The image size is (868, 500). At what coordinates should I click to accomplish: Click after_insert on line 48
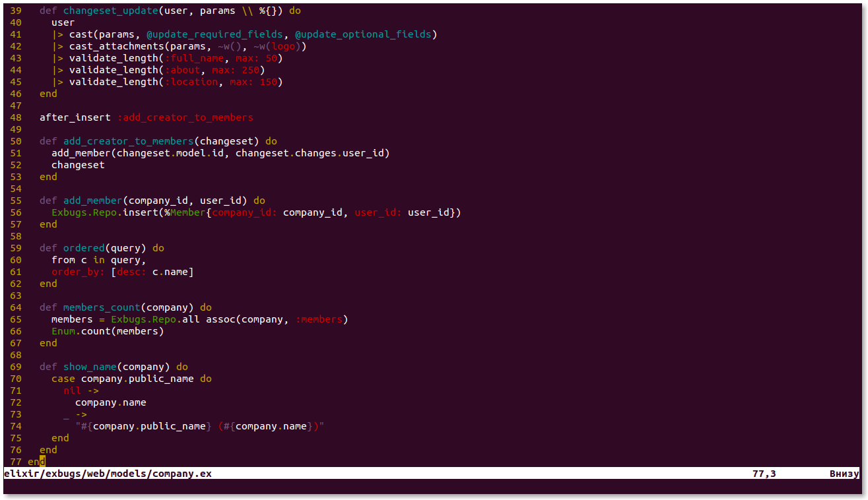point(75,117)
